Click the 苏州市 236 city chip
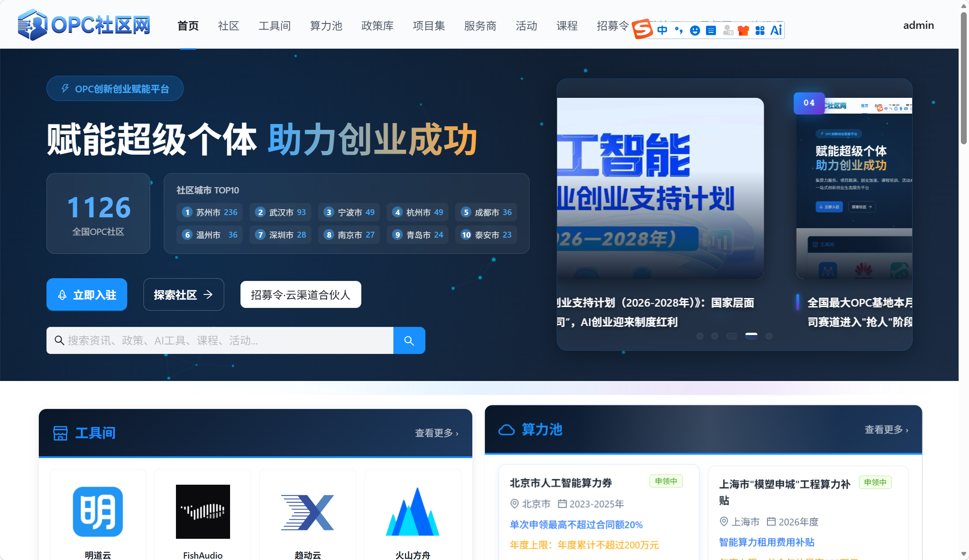The width and height of the screenshot is (969, 560). pos(210,212)
